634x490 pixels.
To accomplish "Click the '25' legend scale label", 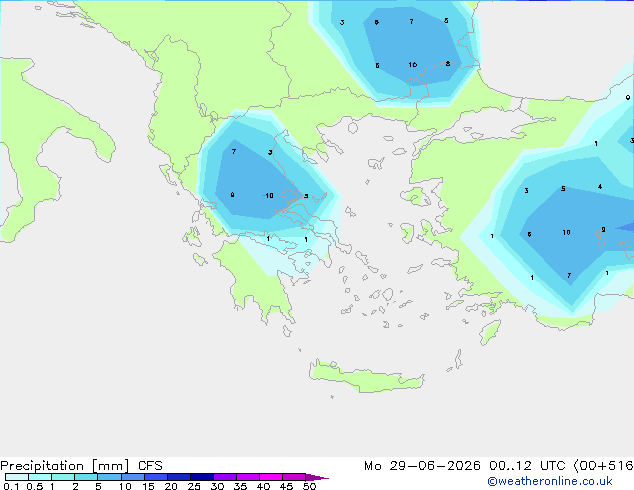I will [x=194, y=486].
